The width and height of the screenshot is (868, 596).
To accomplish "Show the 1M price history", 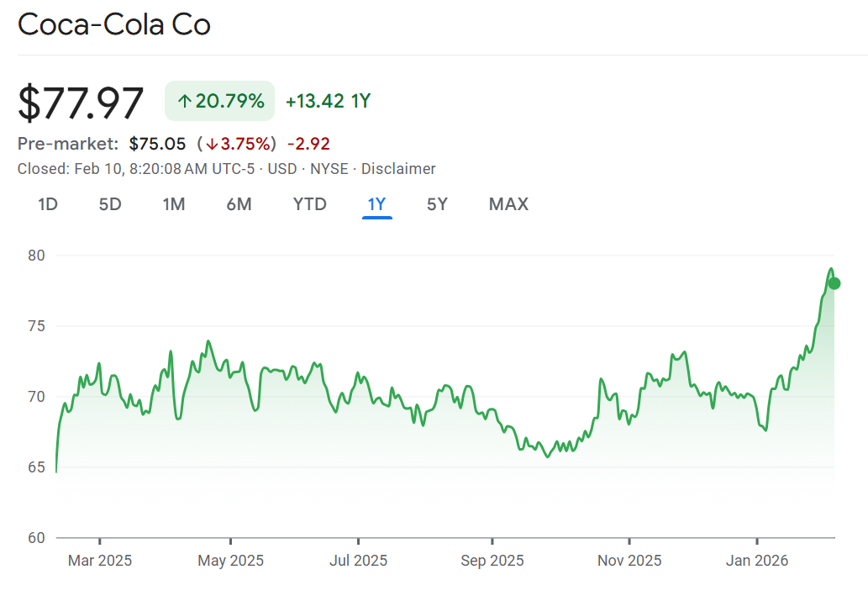I will [x=174, y=204].
